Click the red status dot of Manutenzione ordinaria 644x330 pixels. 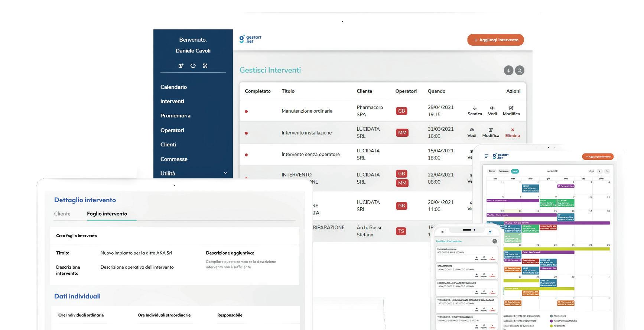tap(246, 111)
